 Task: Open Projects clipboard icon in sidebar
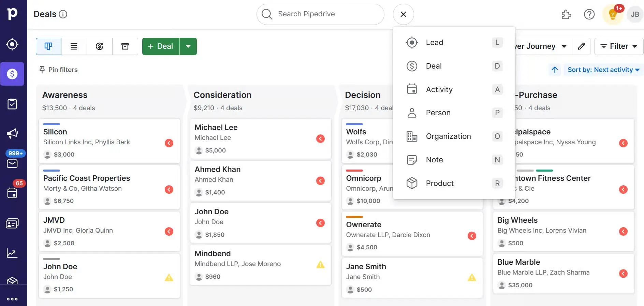(x=12, y=104)
